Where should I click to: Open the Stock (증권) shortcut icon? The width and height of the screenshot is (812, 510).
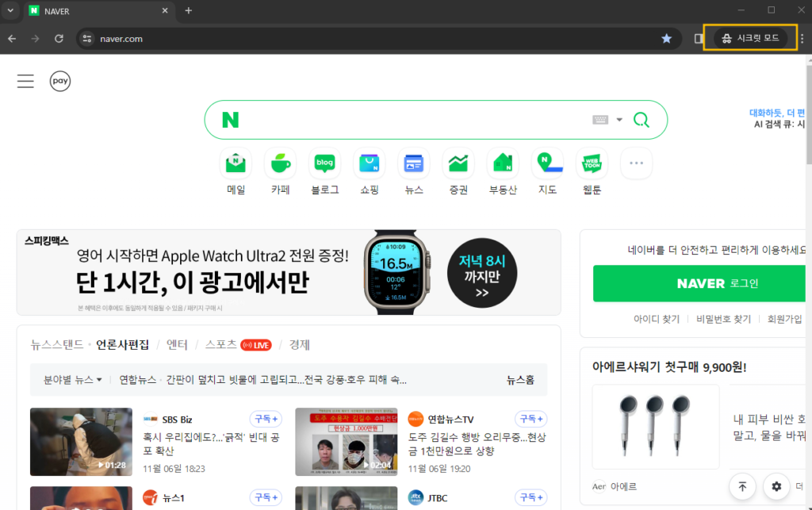(x=458, y=163)
